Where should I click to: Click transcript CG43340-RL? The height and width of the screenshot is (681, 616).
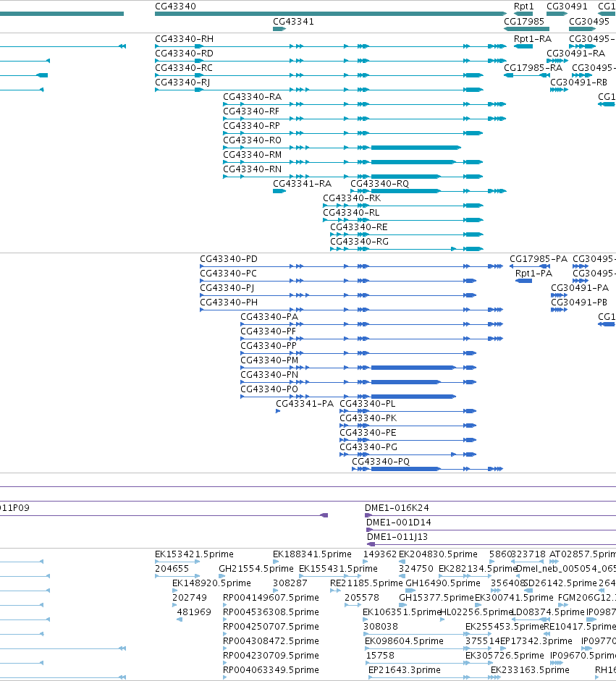coord(351,213)
